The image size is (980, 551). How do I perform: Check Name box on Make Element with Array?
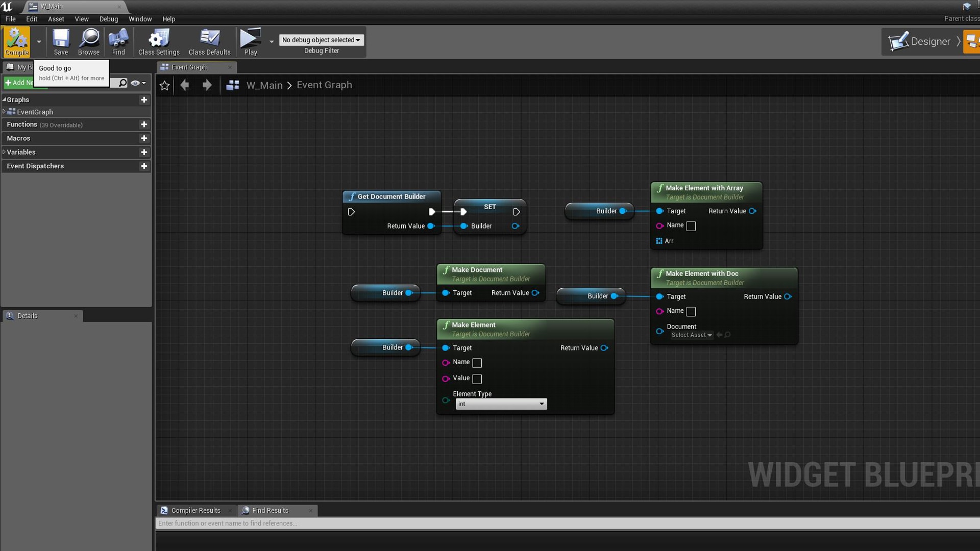[x=691, y=226]
